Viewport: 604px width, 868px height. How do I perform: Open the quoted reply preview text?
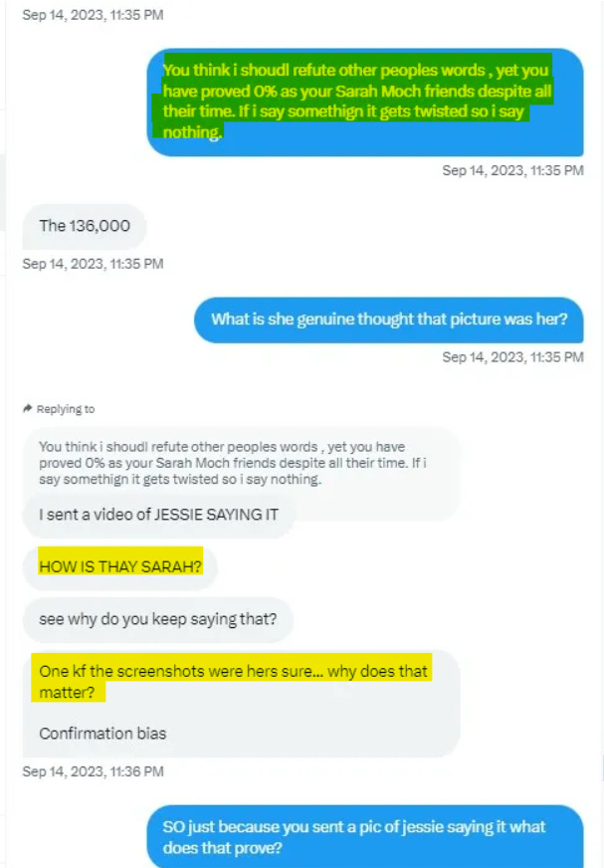click(x=233, y=463)
